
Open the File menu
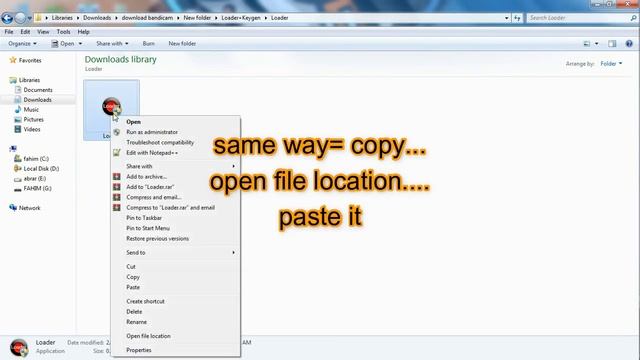(9, 32)
